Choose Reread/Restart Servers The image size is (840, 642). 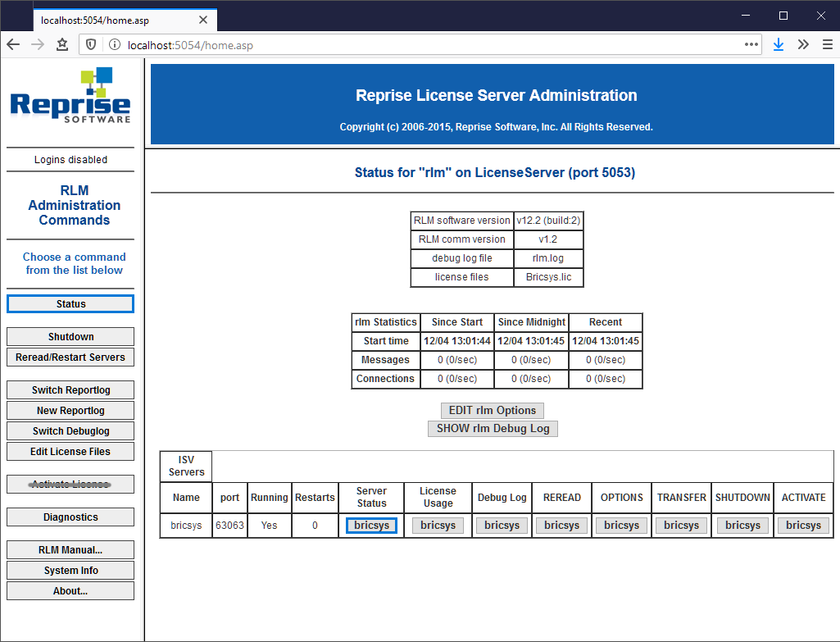click(x=70, y=357)
